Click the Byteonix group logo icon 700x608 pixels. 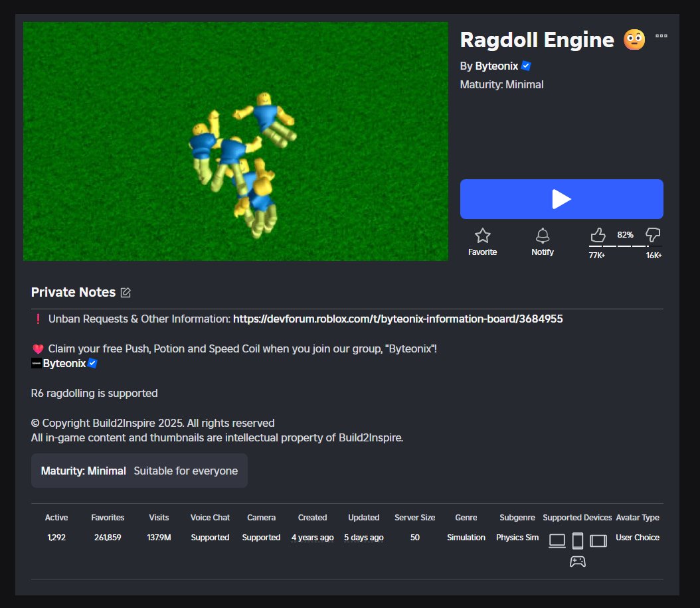pyautogui.click(x=36, y=364)
